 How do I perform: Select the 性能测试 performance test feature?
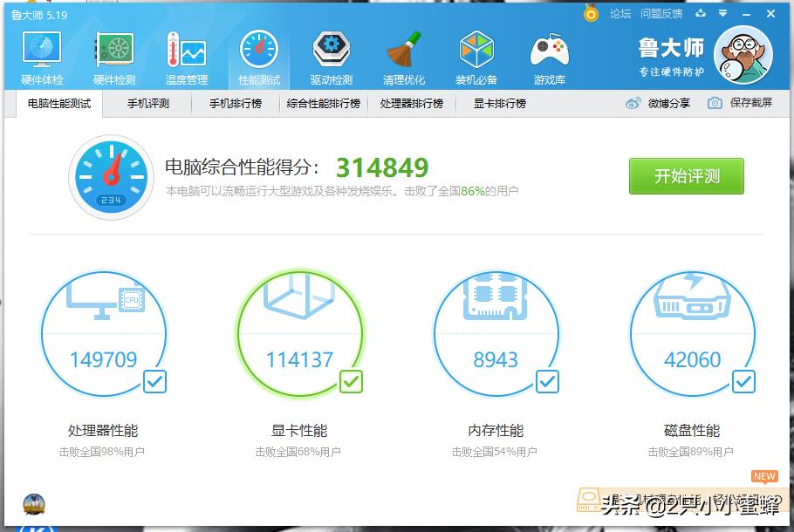(257, 54)
